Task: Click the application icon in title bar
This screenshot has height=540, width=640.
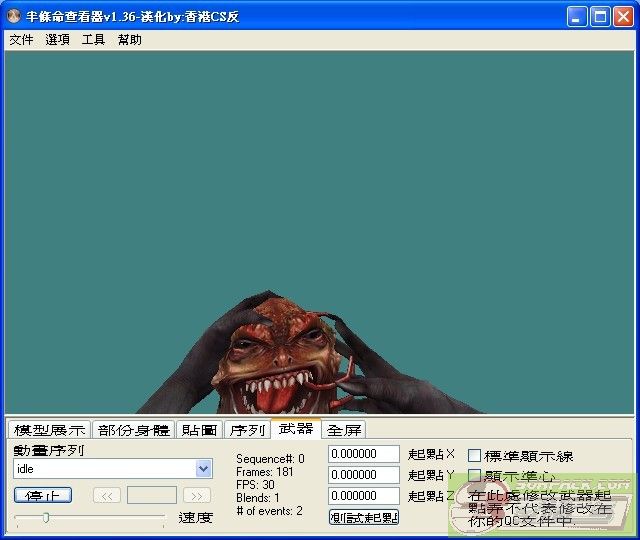Action: [x=14, y=16]
